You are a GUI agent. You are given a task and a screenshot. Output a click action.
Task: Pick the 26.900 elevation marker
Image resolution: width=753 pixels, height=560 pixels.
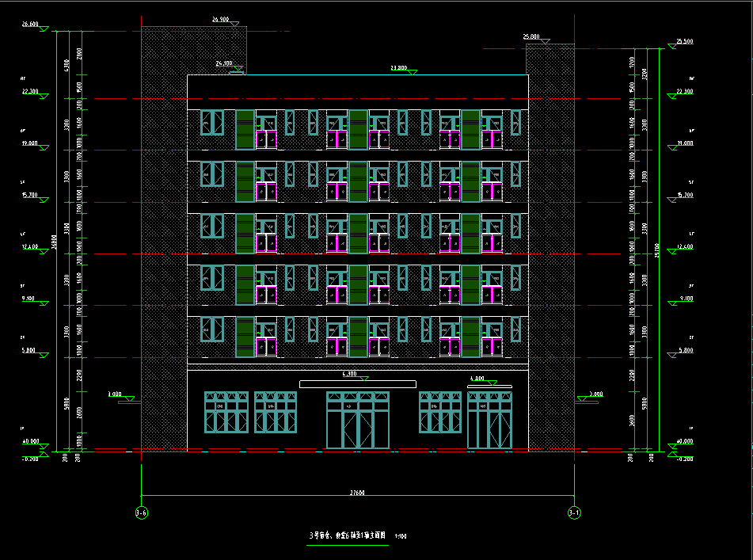coord(222,19)
